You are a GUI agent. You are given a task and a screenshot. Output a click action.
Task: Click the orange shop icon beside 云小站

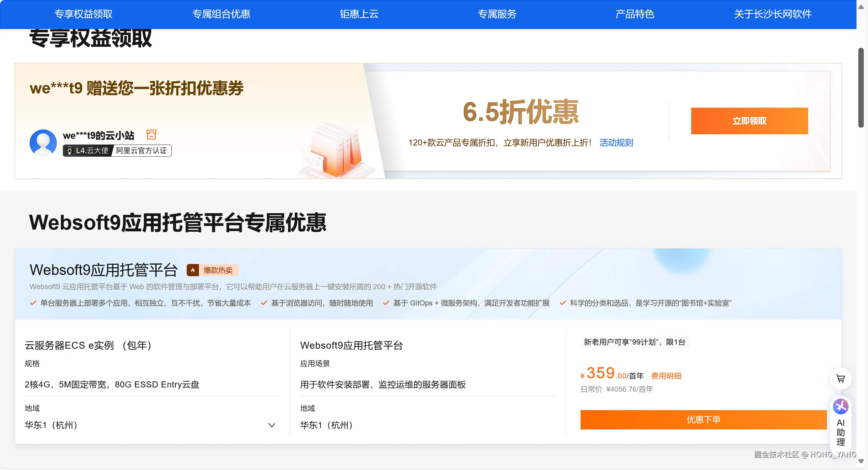pyautogui.click(x=151, y=135)
